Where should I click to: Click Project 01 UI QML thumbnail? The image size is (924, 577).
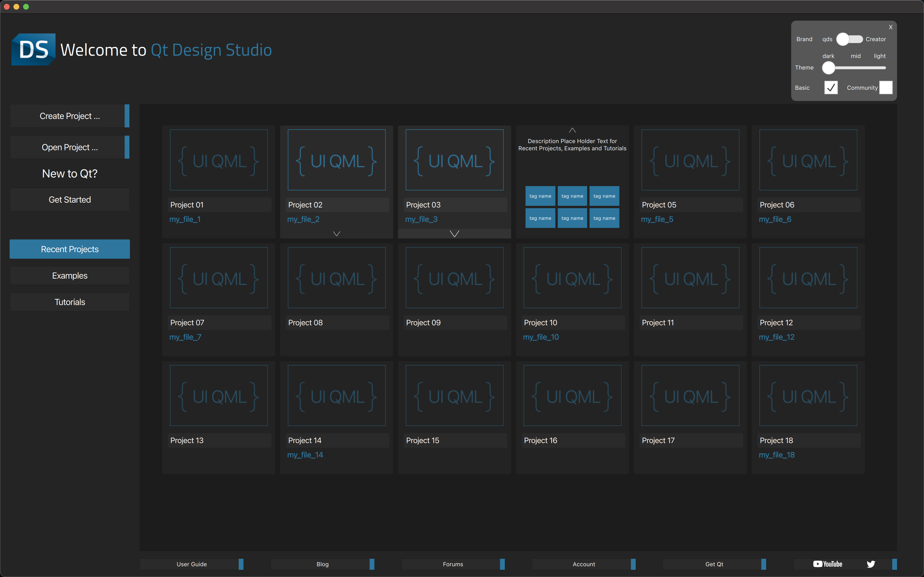point(218,160)
